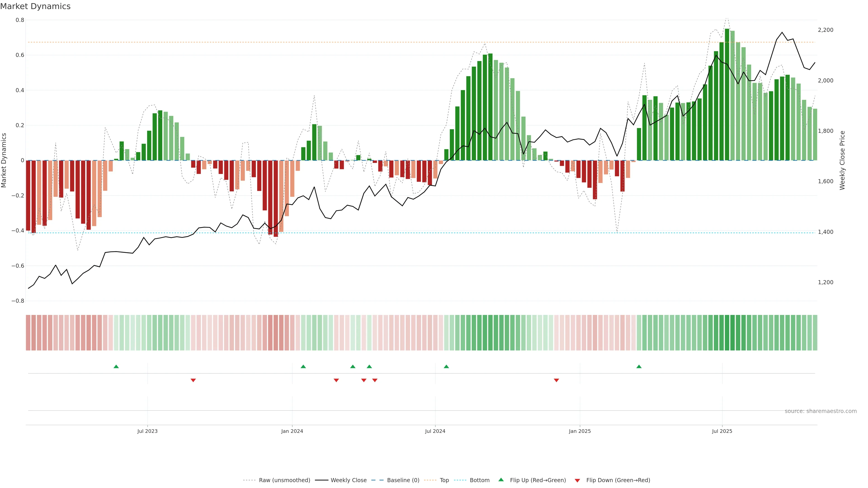Image resolution: width=868 pixels, height=488 pixels.
Task: Click the green flip-up marker just after Jan 2024
Action: click(x=303, y=366)
